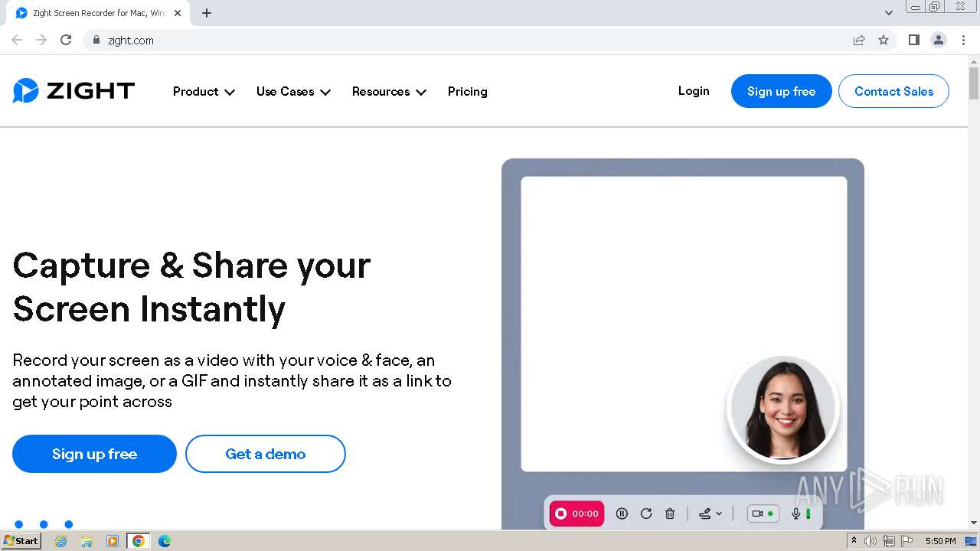
Task: Open the tab search dropdown arrow
Action: 888,13
